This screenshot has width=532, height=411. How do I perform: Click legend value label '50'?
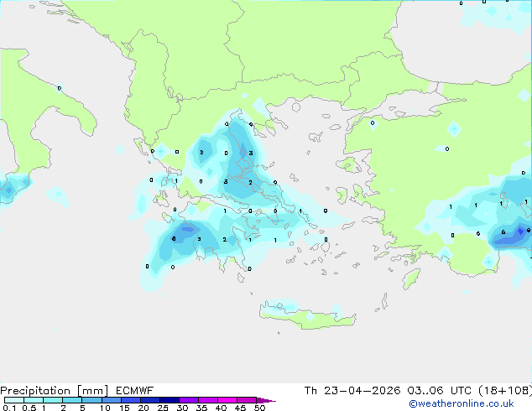point(259,408)
